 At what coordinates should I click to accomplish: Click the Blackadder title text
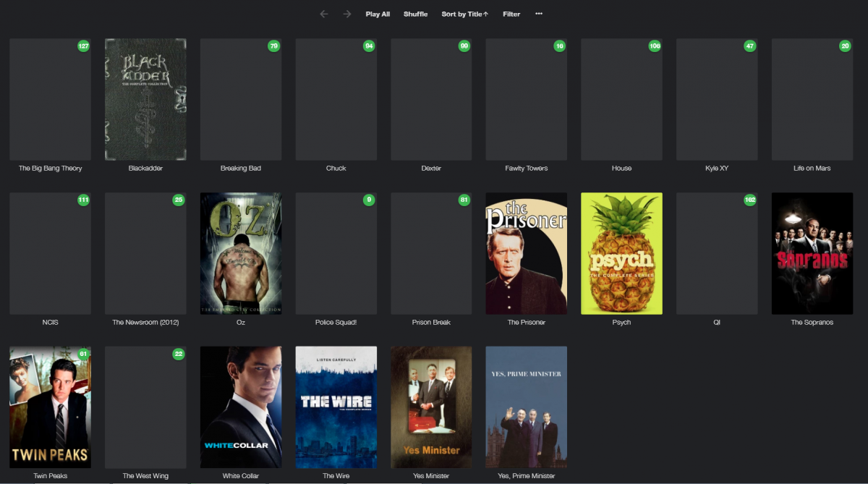(145, 169)
